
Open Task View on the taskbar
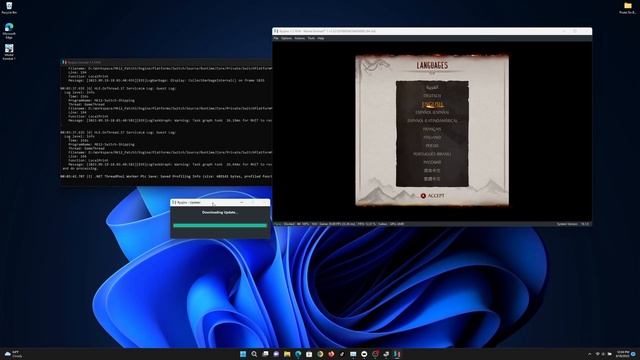pos(265,354)
